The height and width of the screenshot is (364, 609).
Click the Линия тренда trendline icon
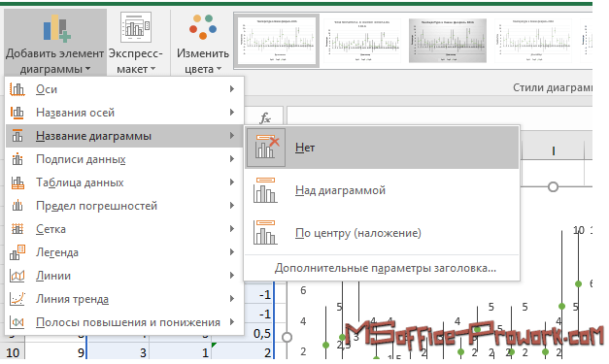[17, 299]
